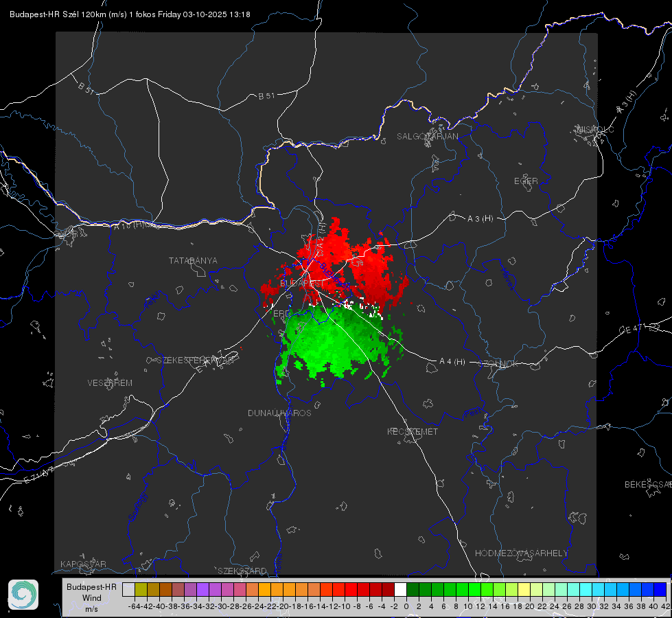Click the ÉRD town label

(281, 314)
